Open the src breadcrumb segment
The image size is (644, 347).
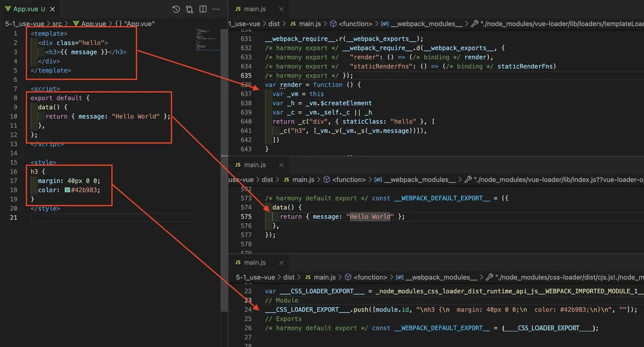coord(57,24)
